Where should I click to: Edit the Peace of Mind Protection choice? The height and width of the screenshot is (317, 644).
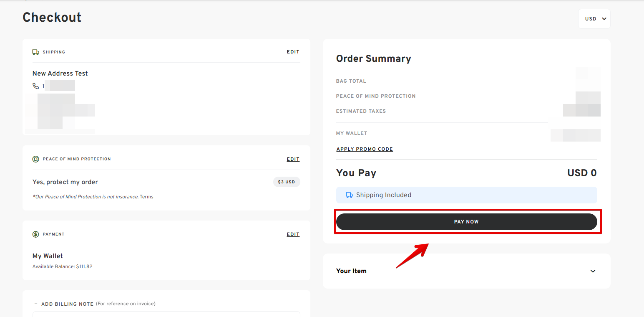point(293,159)
